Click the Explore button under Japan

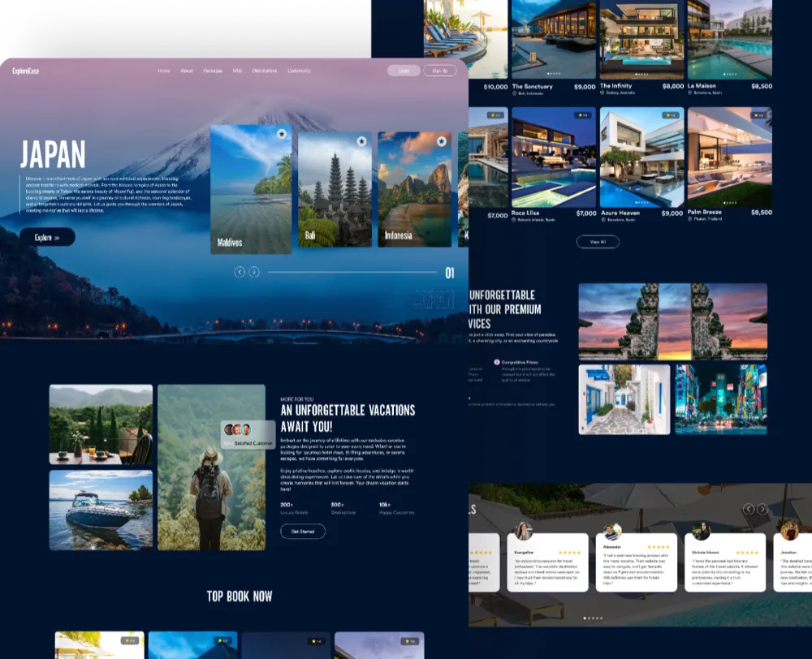[47, 237]
